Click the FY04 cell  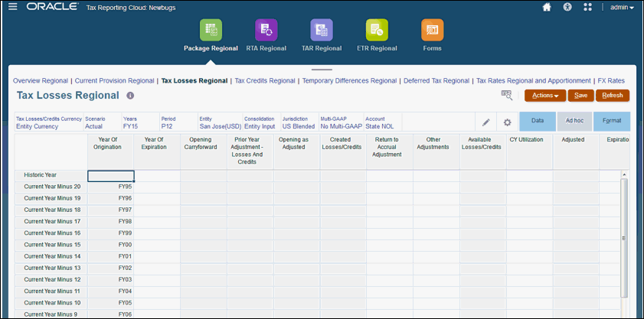tap(110, 291)
